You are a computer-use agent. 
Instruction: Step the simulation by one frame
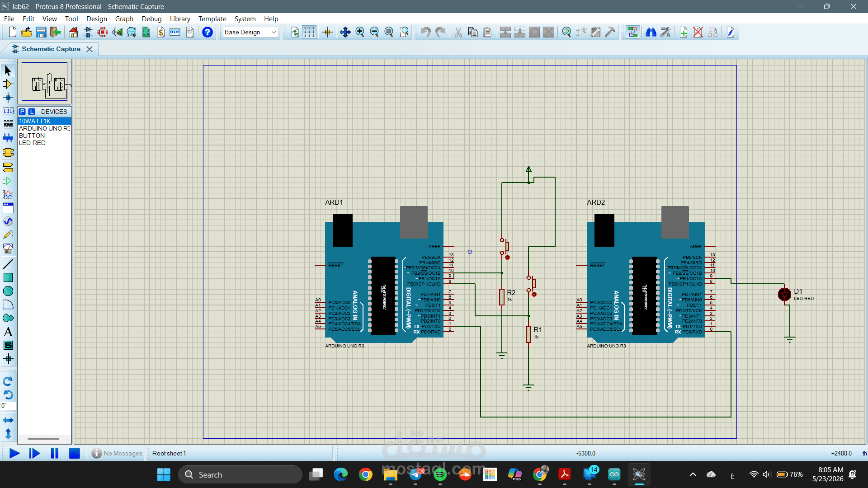[34, 453]
